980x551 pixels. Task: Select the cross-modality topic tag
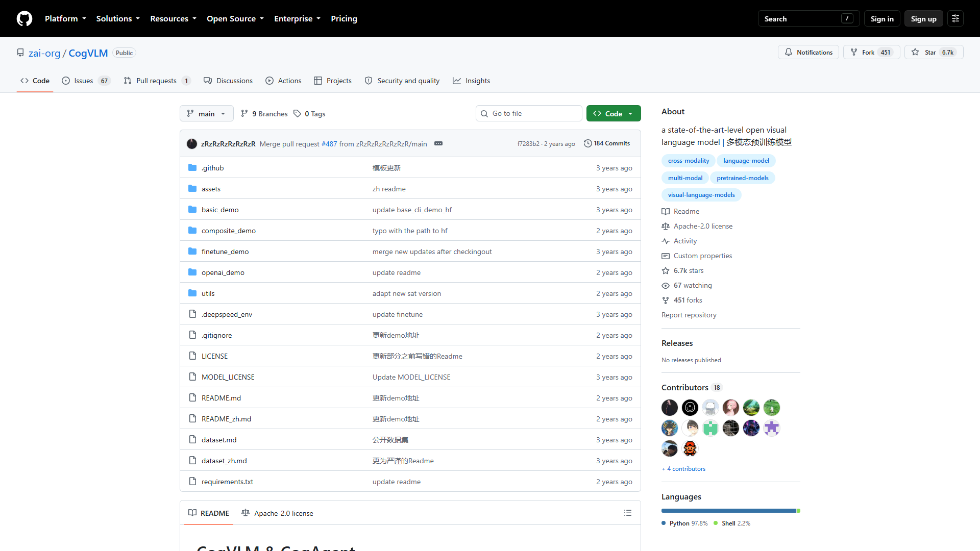tap(689, 161)
